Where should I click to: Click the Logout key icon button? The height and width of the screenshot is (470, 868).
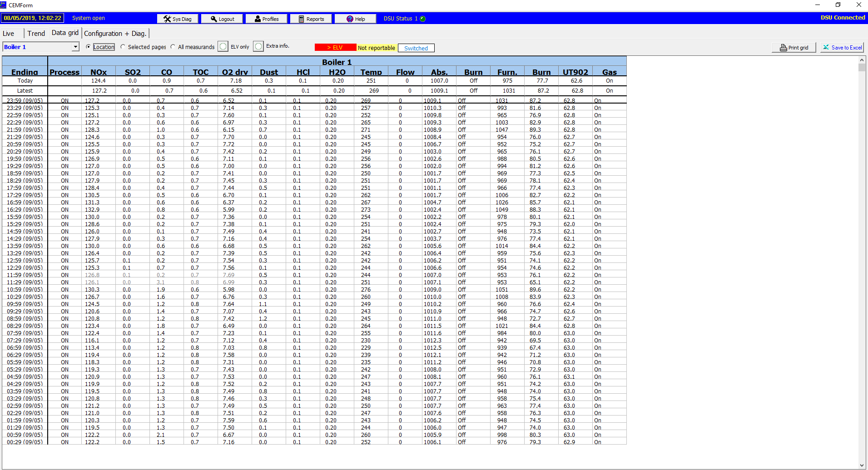click(222, 19)
